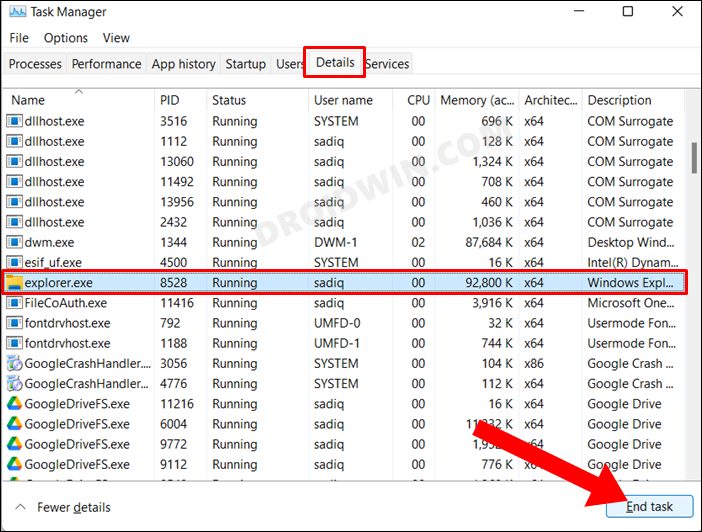Open the Options menu
This screenshot has width=702, height=532.
[x=66, y=38]
